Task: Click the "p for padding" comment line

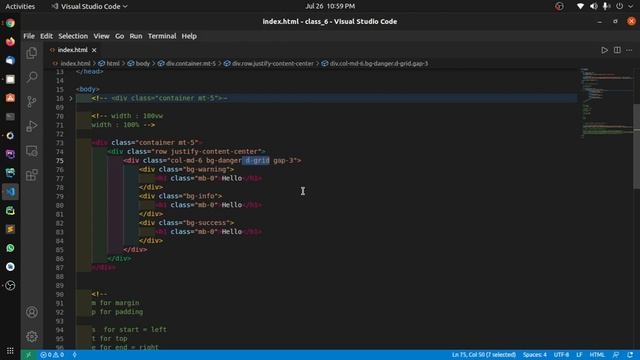Action: click(x=117, y=312)
